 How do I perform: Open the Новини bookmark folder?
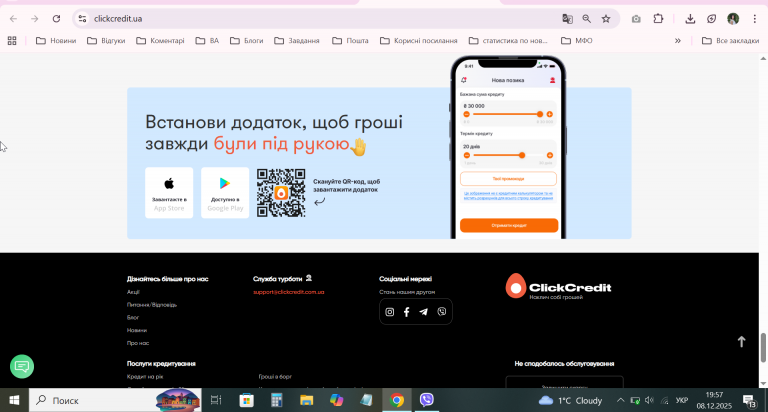pyautogui.click(x=56, y=41)
